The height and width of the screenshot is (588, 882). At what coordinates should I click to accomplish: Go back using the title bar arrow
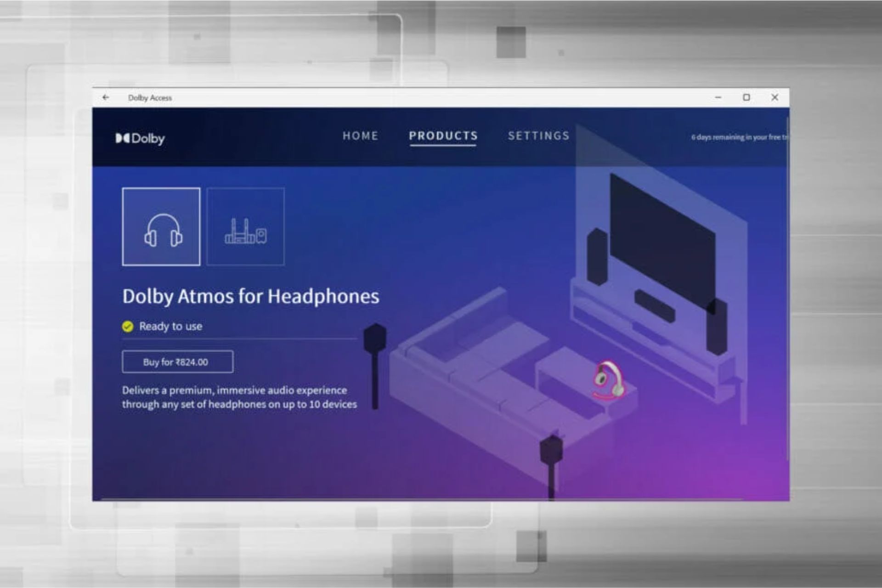(106, 97)
